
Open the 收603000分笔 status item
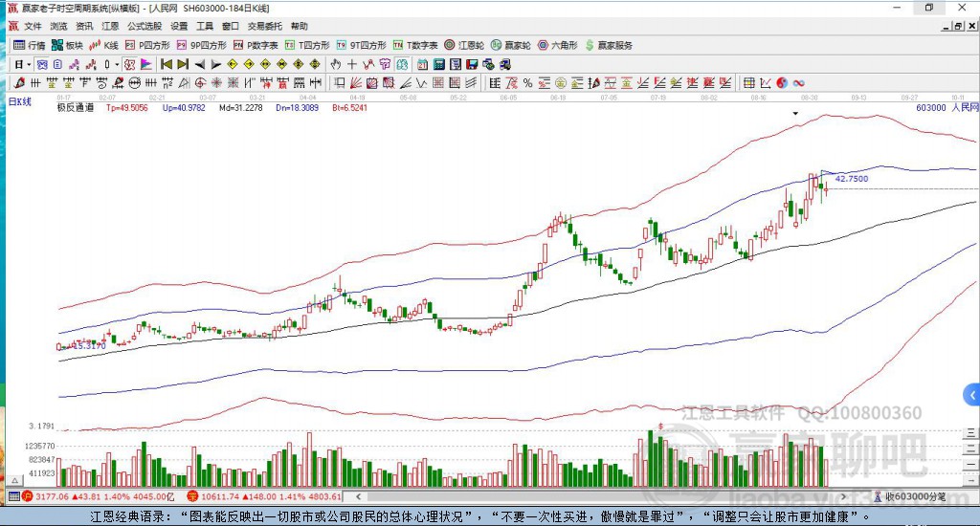pos(910,496)
